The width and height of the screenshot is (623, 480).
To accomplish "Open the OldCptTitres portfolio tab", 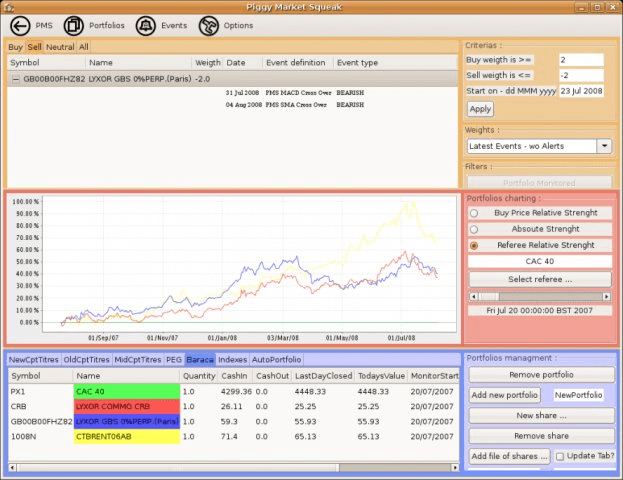I will tap(86, 360).
